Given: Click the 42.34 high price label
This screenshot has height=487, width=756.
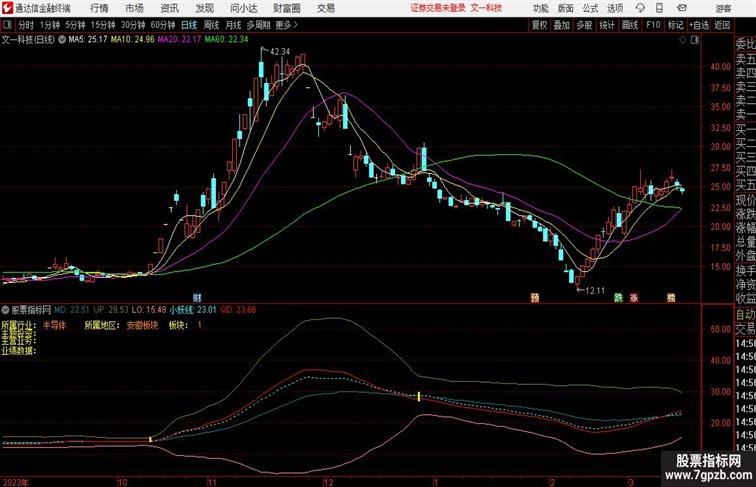Looking at the screenshot, I should [x=280, y=52].
